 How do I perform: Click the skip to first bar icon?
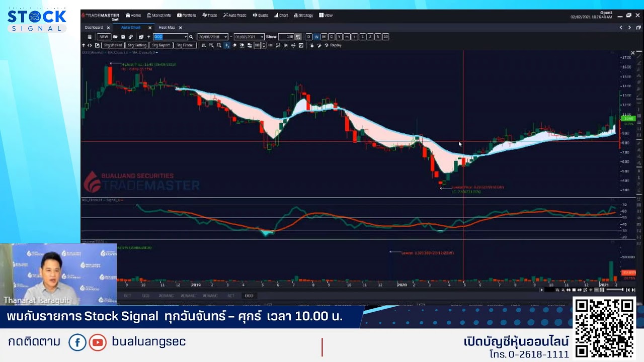628,290
